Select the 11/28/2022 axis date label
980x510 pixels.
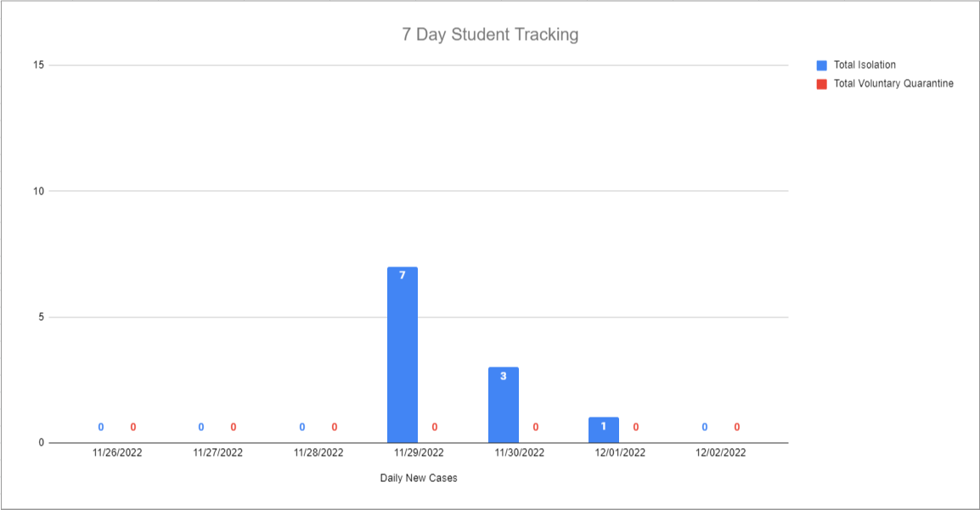click(x=318, y=452)
